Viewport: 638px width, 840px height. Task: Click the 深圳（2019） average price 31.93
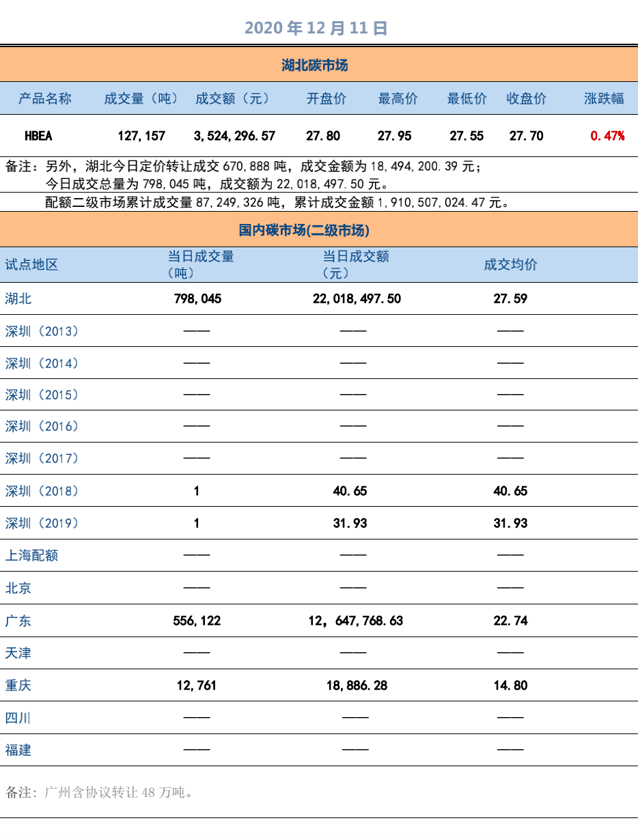510,523
